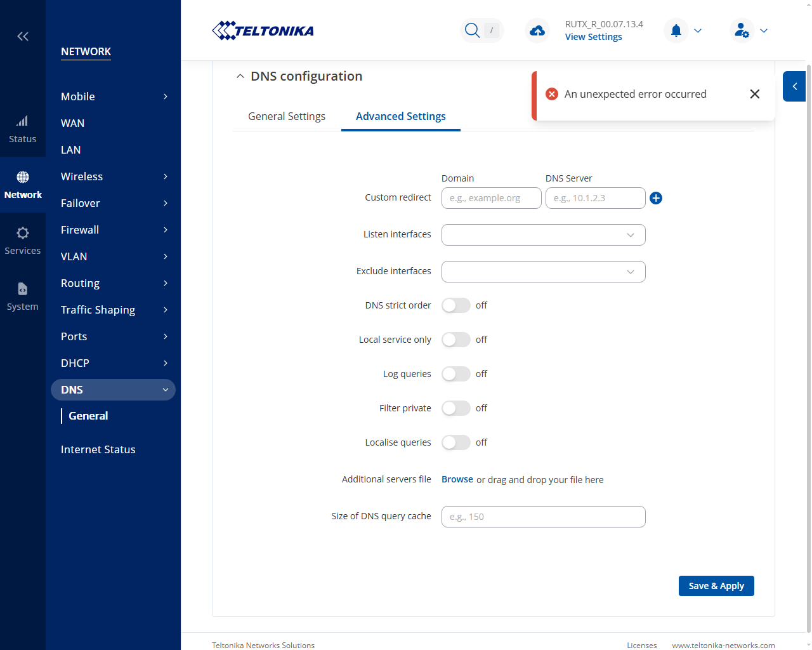
Task: Focus Size of DNS query cache field
Action: tap(544, 517)
